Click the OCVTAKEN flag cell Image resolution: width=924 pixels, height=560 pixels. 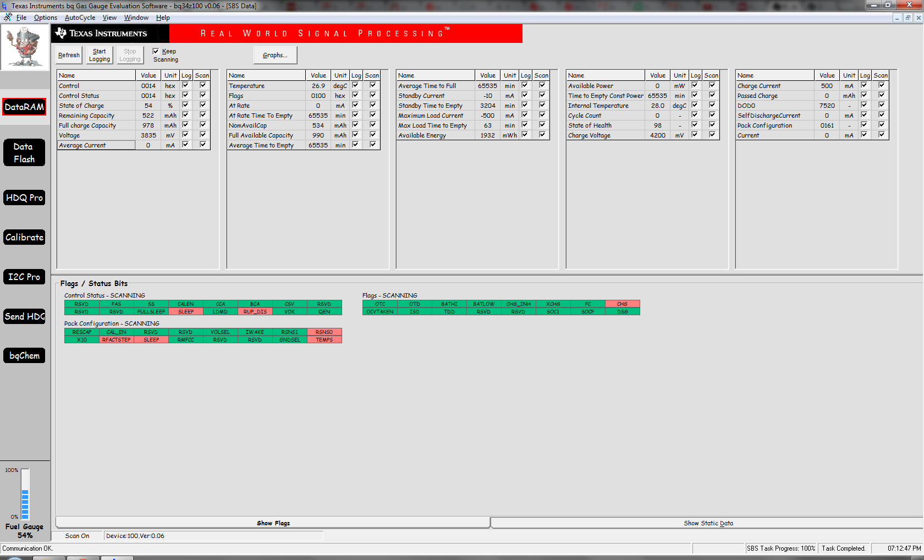pos(380,312)
